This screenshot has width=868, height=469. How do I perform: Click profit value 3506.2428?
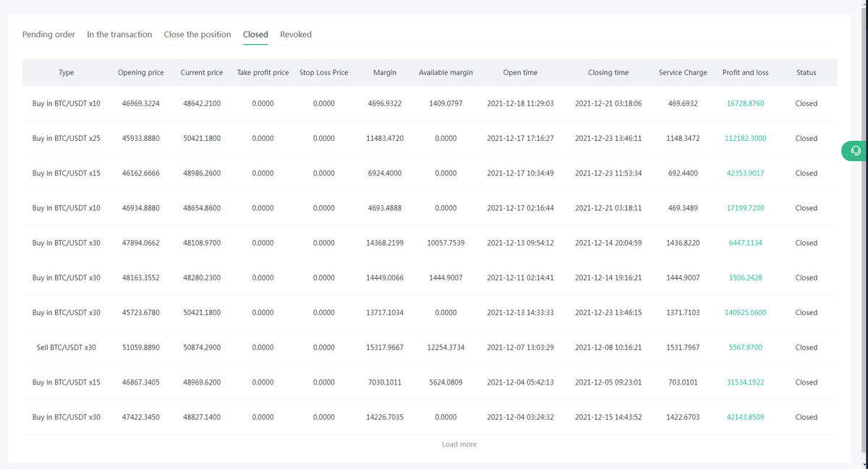(745, 277)
